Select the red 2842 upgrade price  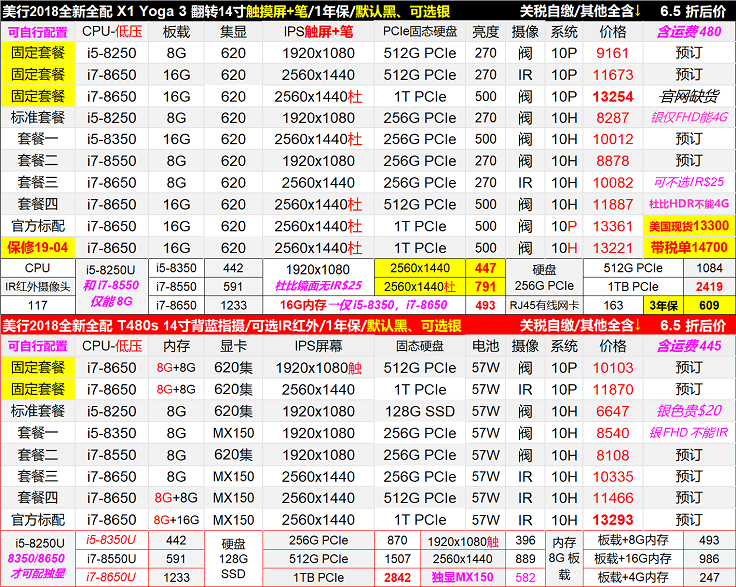(x=397, y=578)
